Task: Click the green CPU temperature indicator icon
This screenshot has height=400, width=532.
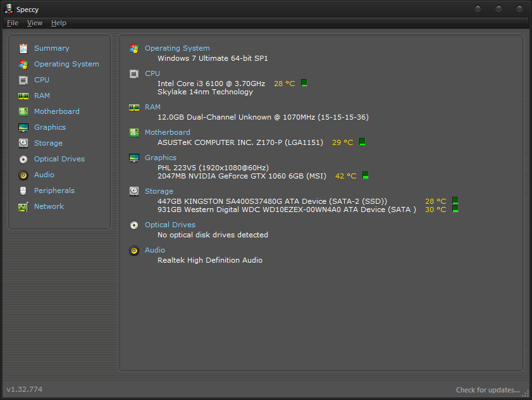Action: pos(304,83)
